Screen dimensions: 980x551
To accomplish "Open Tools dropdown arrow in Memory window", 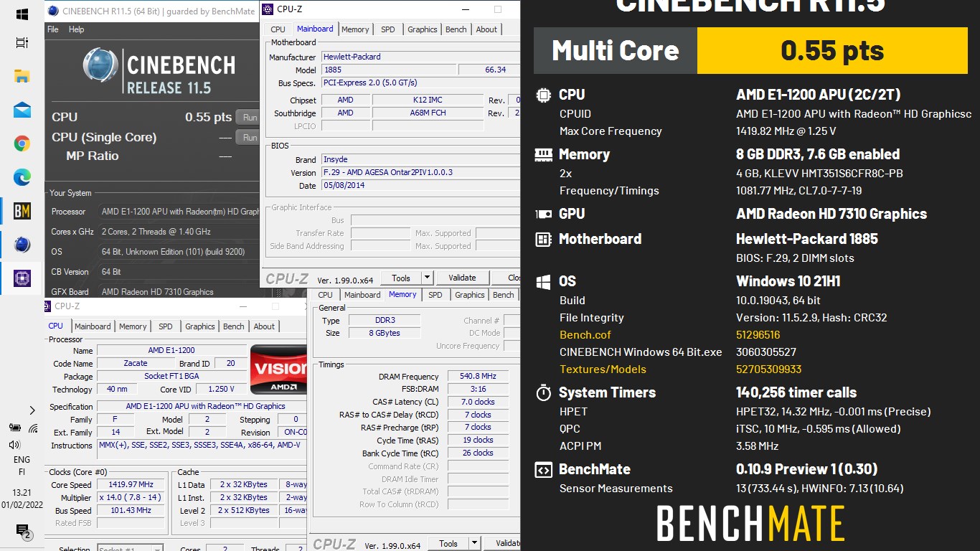I will 474,543.
